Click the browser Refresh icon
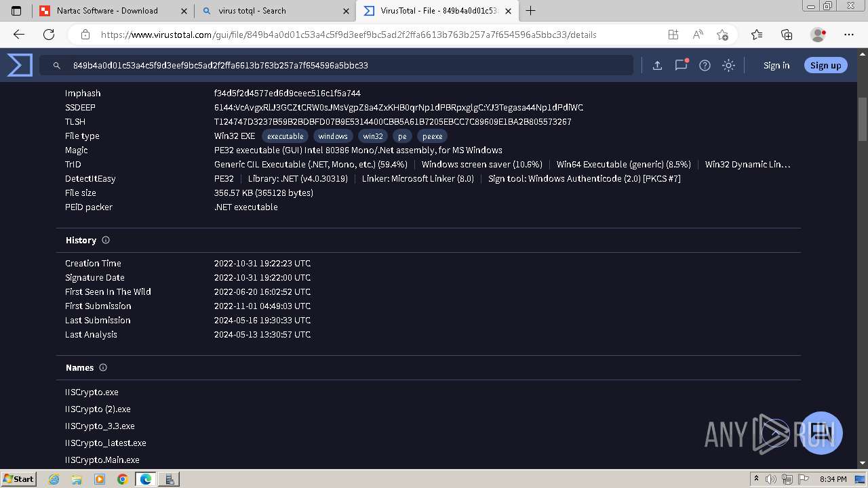Screen dimensions: 868x488 click(49, 35)
